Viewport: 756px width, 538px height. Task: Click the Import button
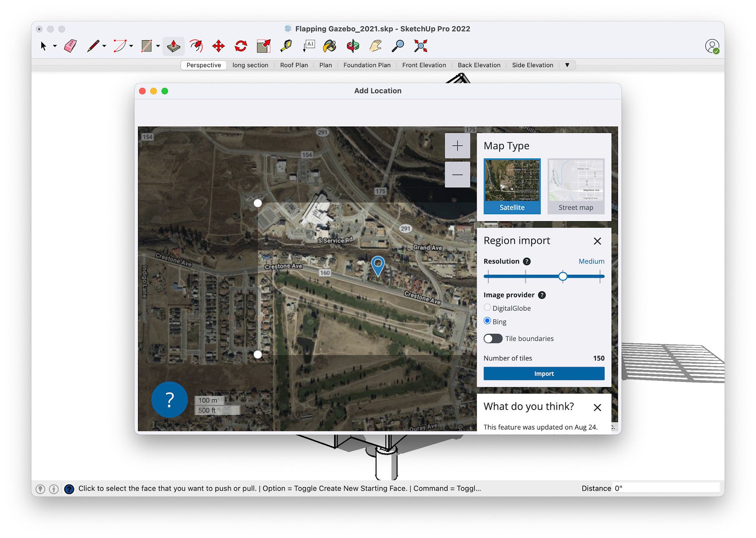pyautogui.click(x=543, y=373)
